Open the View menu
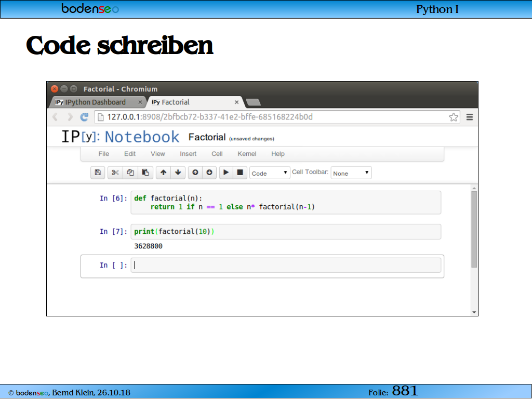 (158, 154)
